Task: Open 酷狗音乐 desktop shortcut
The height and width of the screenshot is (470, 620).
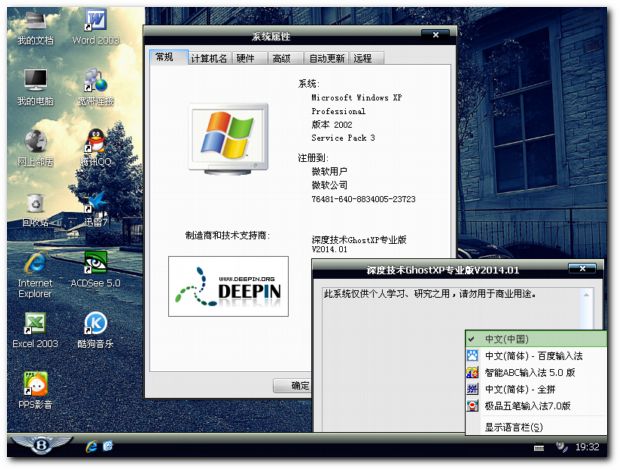Action: click(x=96, y=324)
